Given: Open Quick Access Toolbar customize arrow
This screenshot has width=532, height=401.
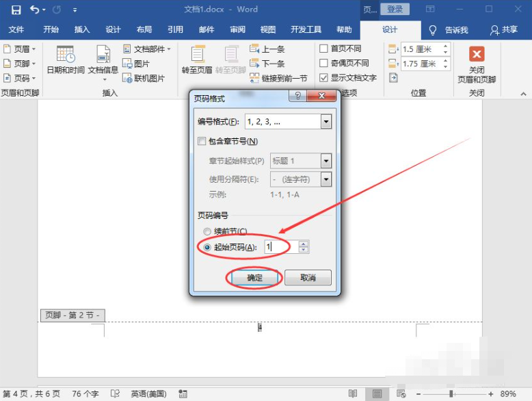Looking at the screenshot, I should click(75, 10).
